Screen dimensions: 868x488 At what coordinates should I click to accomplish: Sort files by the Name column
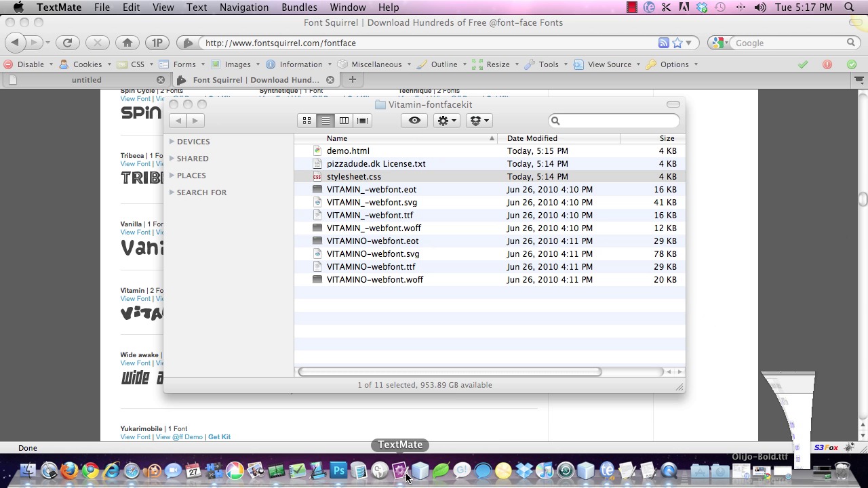396,138
